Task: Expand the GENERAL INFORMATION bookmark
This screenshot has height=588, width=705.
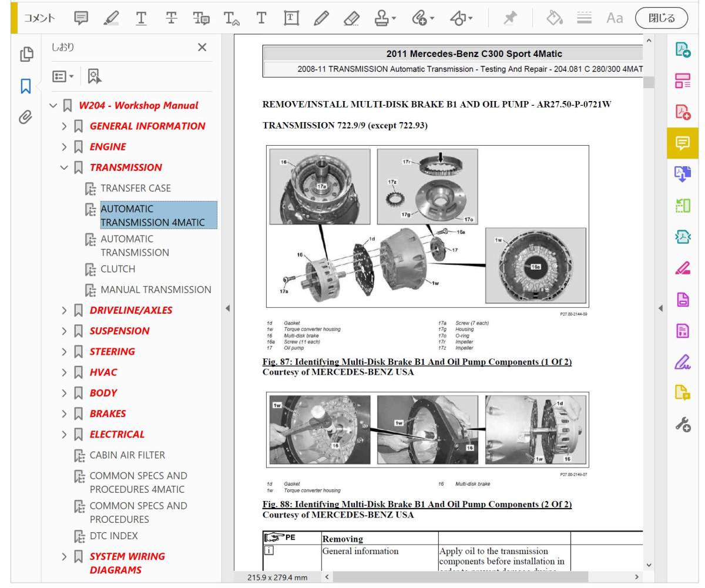Action: (x=64, y=126)
